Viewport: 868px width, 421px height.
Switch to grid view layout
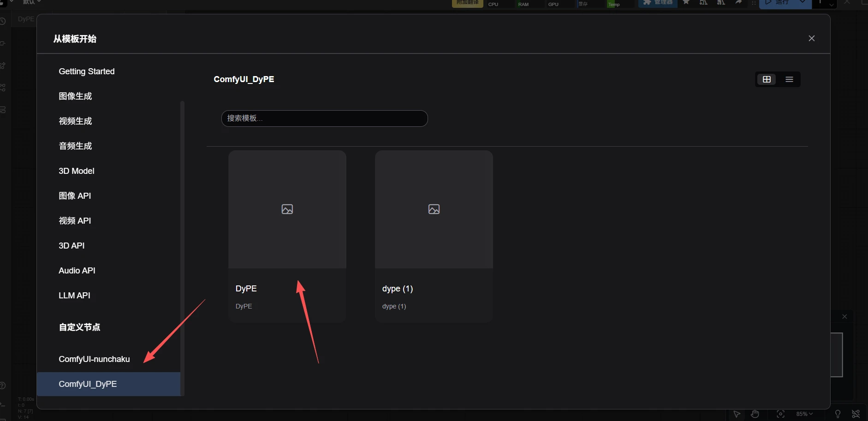point(767,79)
